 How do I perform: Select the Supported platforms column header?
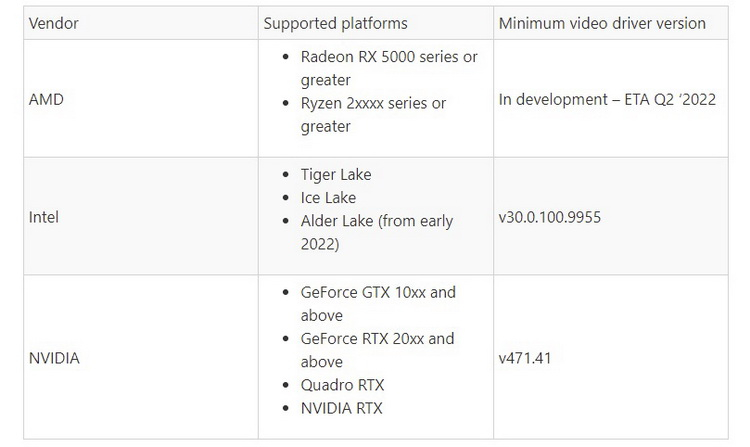point(335,23)
